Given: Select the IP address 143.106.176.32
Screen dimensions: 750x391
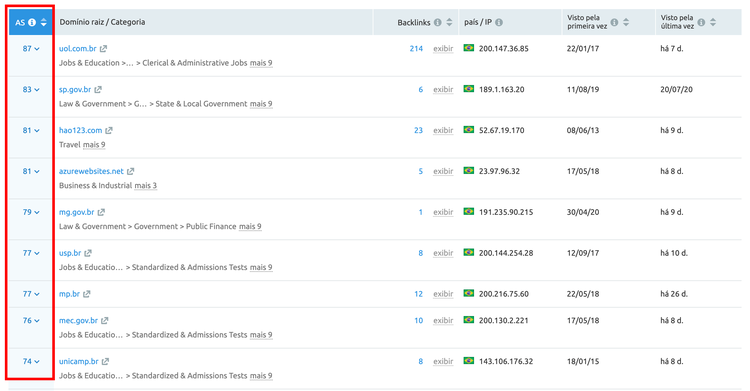Looking at the screenshot, I should click(x=506, y=361).
